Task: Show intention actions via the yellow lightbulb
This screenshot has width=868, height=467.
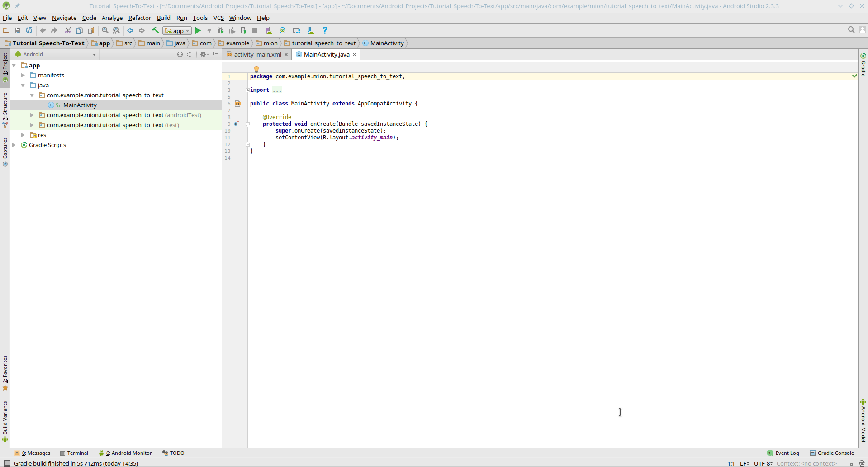Action: tap(256, 69)
